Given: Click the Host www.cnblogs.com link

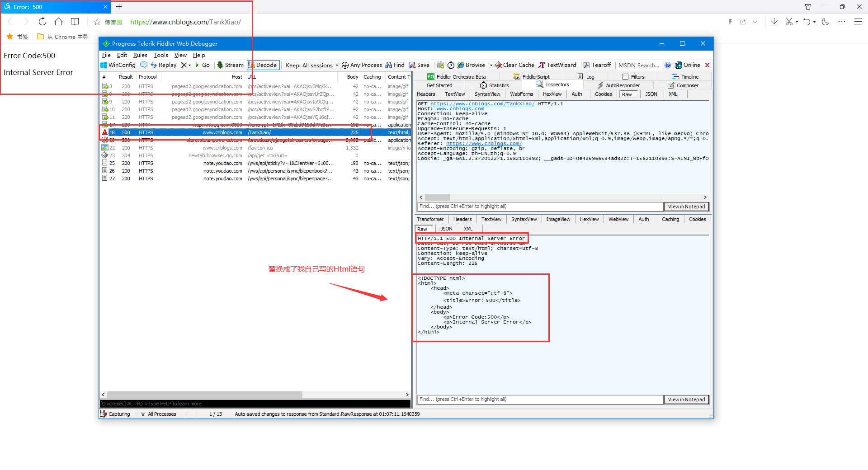Looking at the screenshot, I should (460, 109).
